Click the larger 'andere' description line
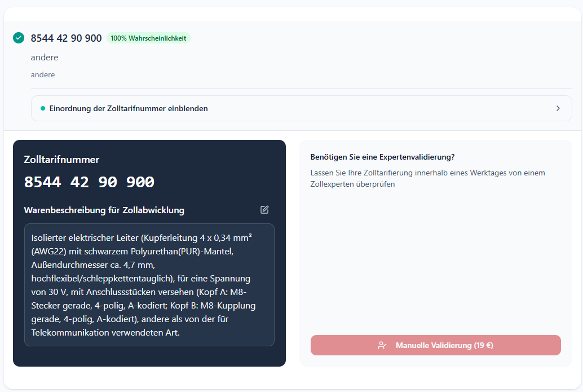Viewport: 583px width, 392px height. (45, 58)
